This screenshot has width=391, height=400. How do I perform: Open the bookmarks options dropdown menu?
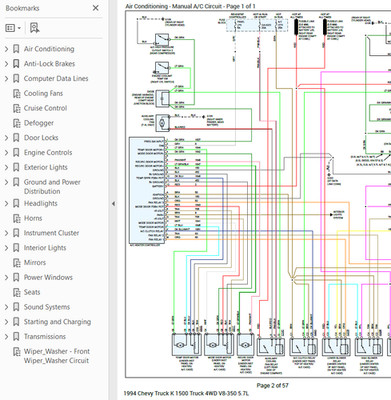(13, 28)
